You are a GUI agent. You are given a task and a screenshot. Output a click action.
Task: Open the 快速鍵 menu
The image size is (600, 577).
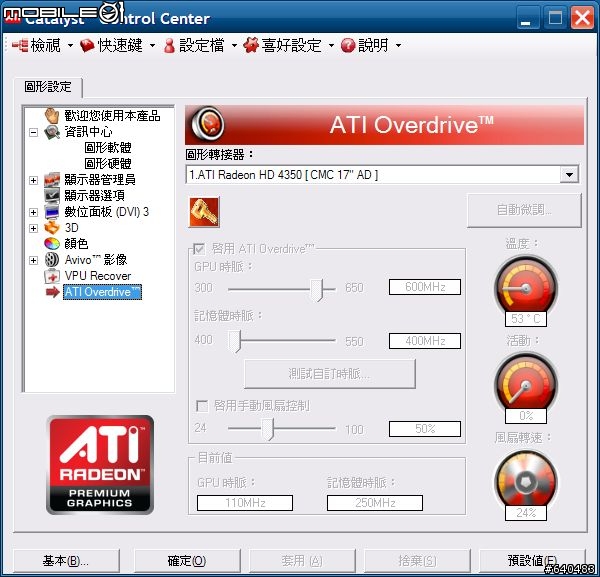(118, 45)
